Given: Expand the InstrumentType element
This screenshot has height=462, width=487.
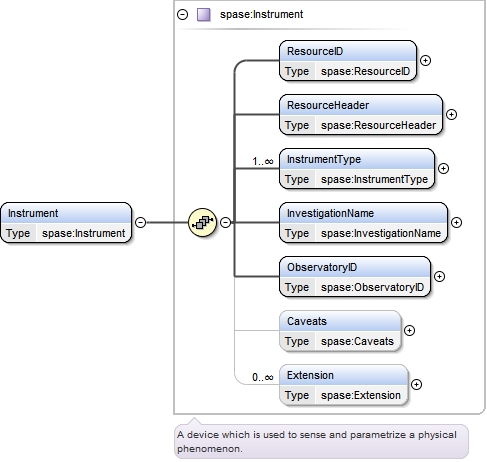Looking at the screenshot, I should pyautogui.click(x=443, y=169).
